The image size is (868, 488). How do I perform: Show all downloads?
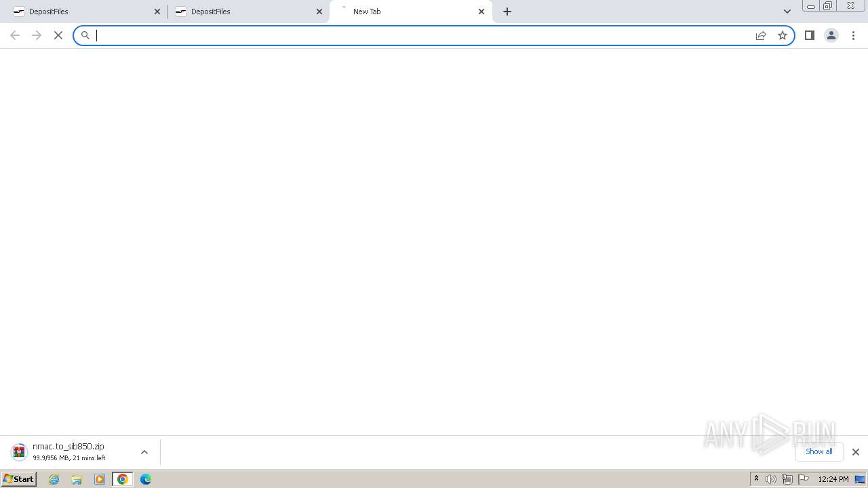[x=819, y=451]
